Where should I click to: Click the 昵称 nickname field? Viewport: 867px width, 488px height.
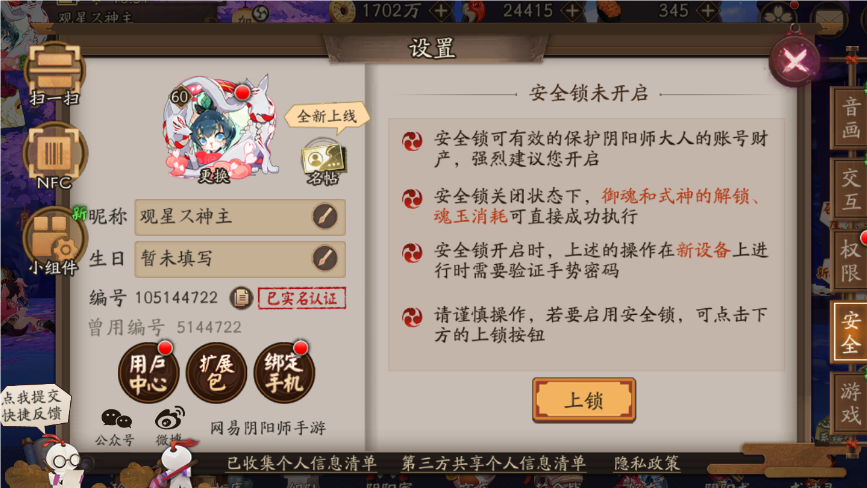click(240, 217)
